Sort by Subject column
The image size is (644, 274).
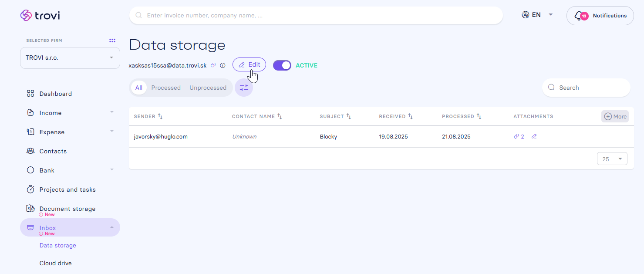coord(348,116)
